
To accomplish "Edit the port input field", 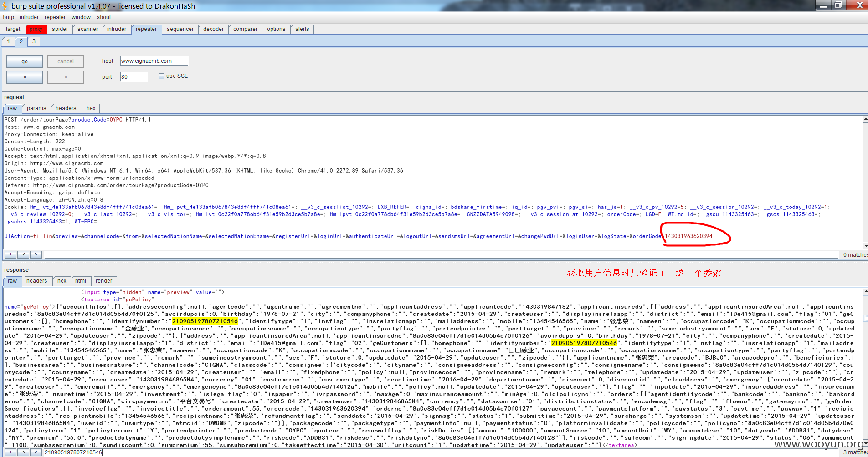I will (134, 77).
